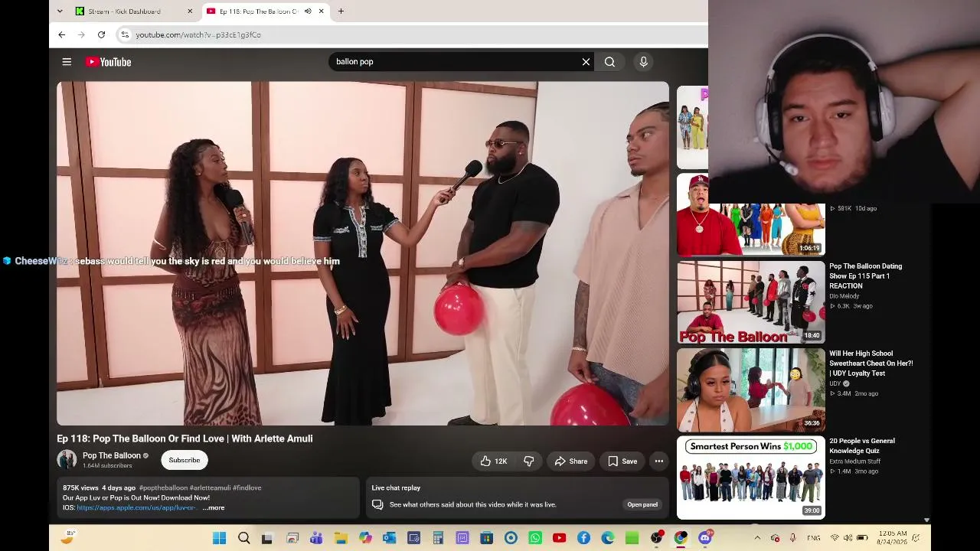Screen dimensions: 980x551
Task: Launch WhatsApp from the taskbar
Action: (x=535, y=538)
